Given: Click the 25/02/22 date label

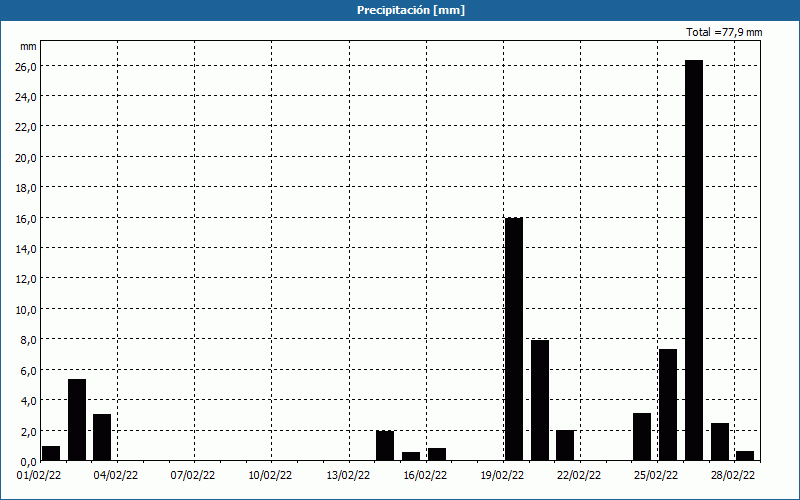Looking at the screenshot, I should (656, 476).
